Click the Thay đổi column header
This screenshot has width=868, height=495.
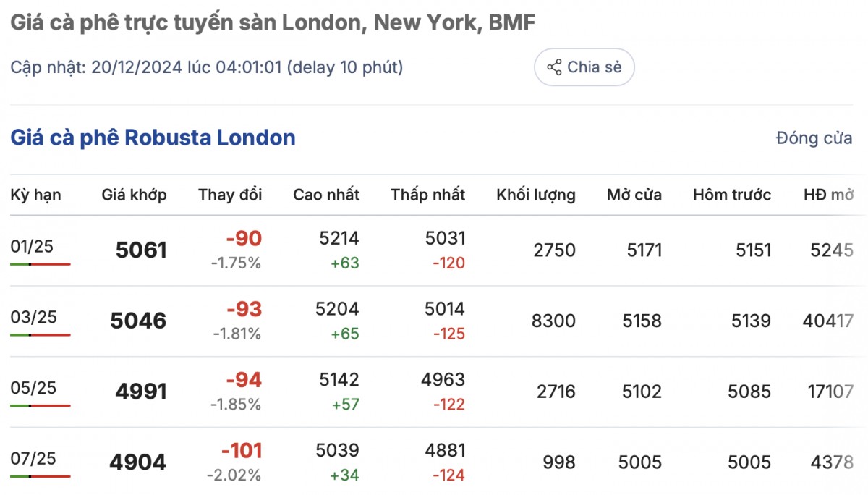230,195
